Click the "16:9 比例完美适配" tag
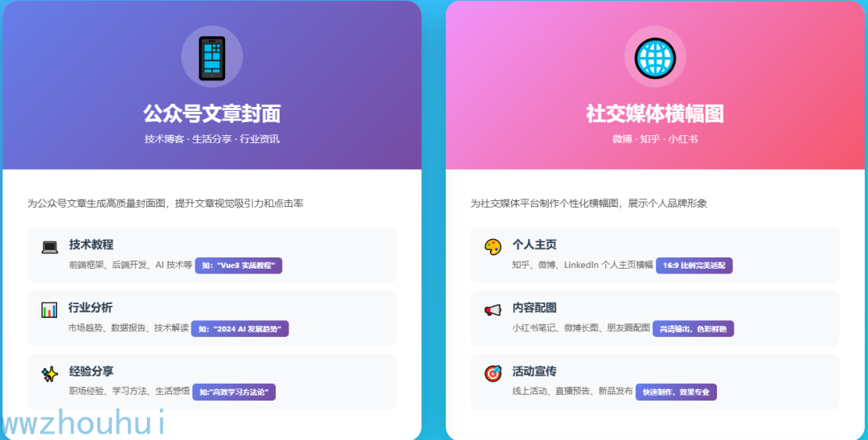 coord(694,265)
